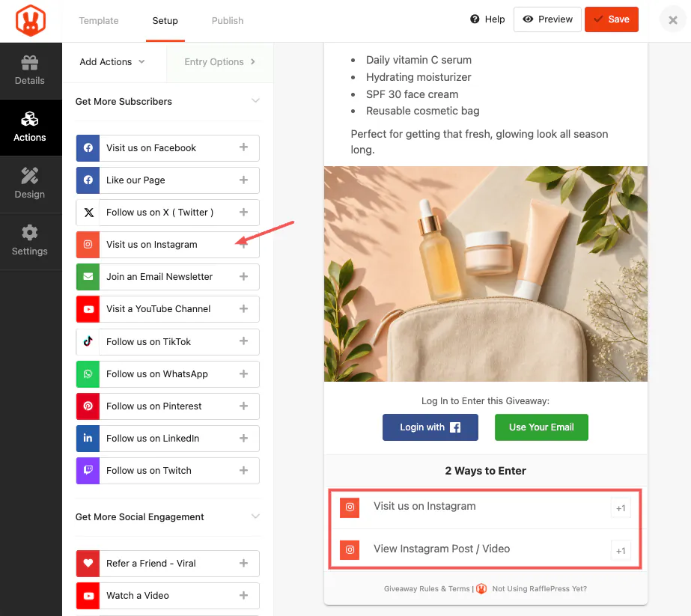Image resolution: width=691 pixels, height=616 pixels.
Task: Select the Setup tab
Action: (x=165, y=21)
